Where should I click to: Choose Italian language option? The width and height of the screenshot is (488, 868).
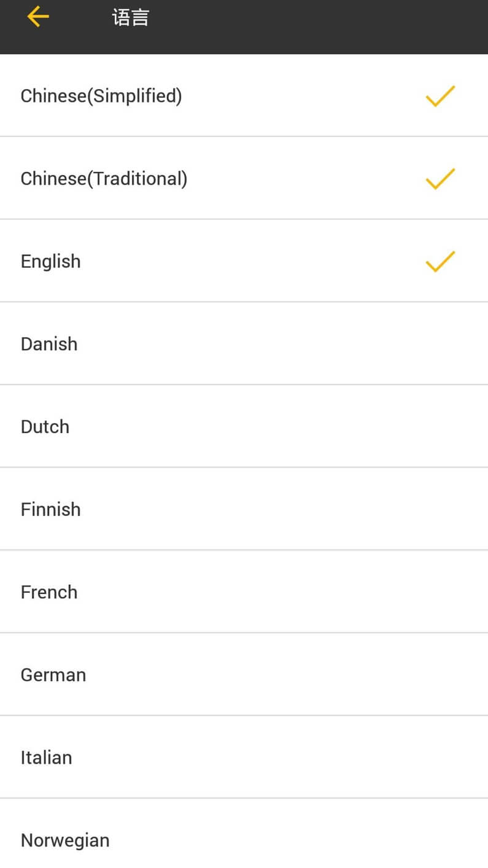47,757
